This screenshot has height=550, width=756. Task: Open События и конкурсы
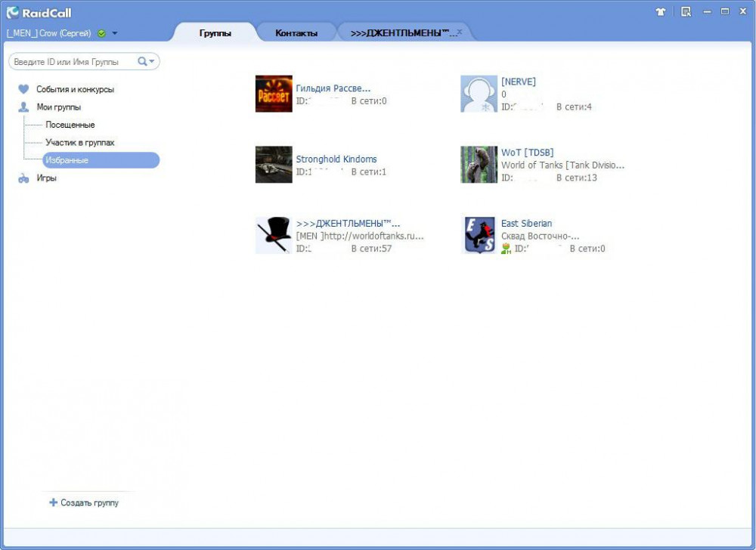pos(75,89)
